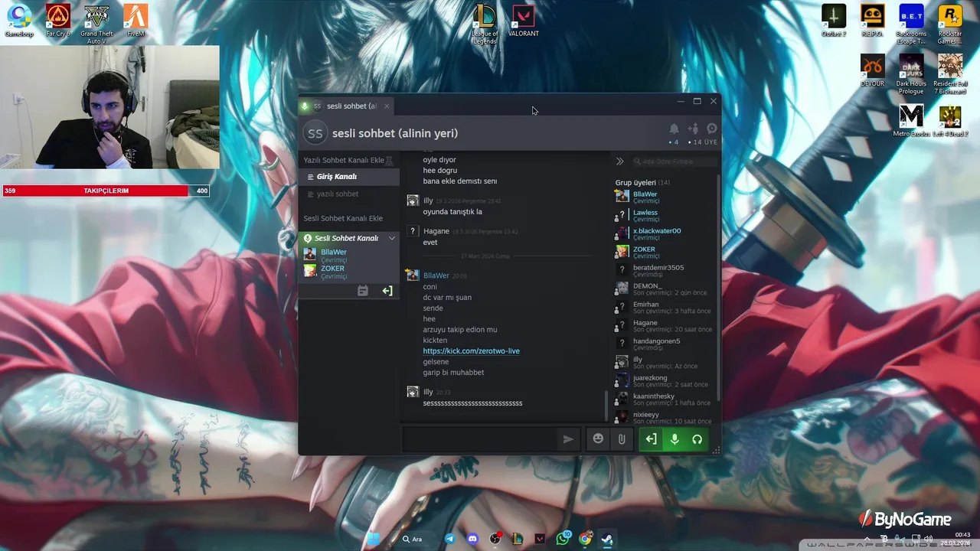980x551 pixels.
Task: Click 'Yazılı Sohbet Kanalı Ekle'
Action: [343, 160]
